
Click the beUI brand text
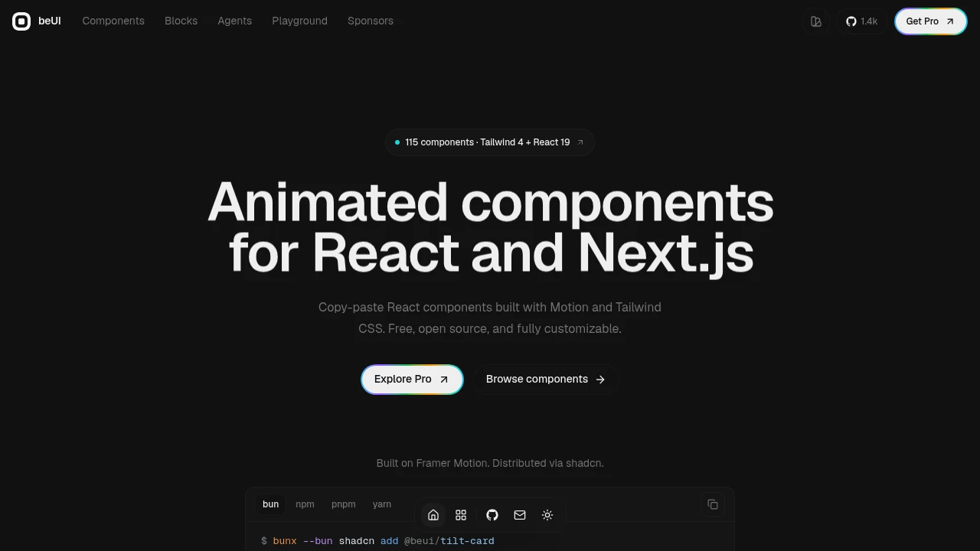pos(50,21)
